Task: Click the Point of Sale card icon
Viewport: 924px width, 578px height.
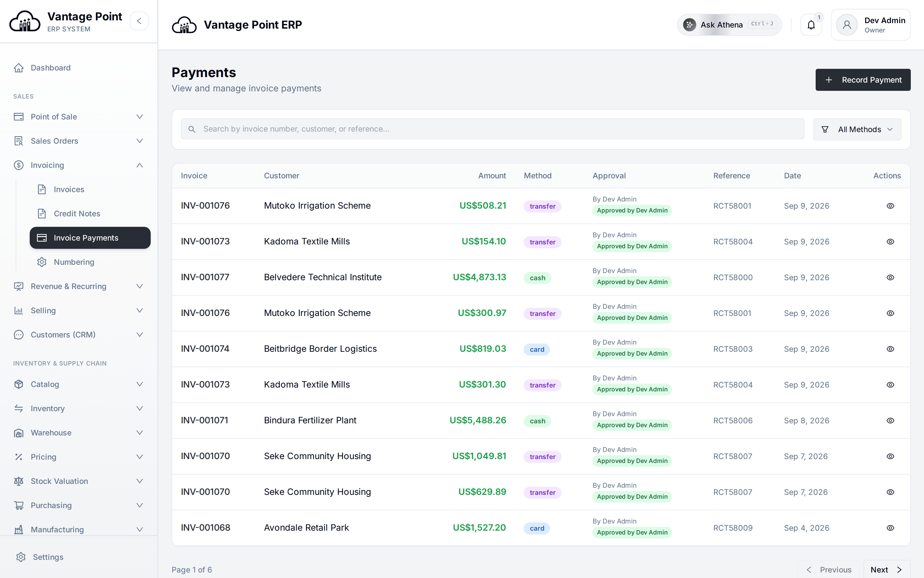Action: (19, 117)
